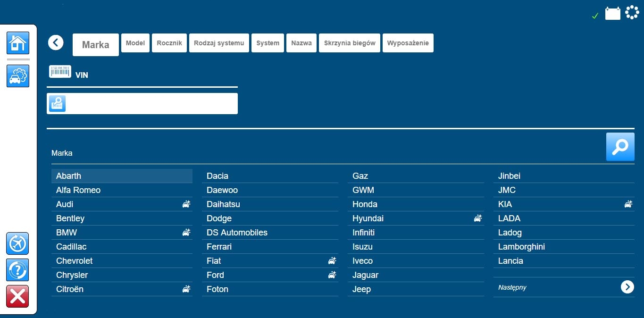Click the Następny next arrow icon
The height and width of the screenshot is (318, 644).
(627, 287)
